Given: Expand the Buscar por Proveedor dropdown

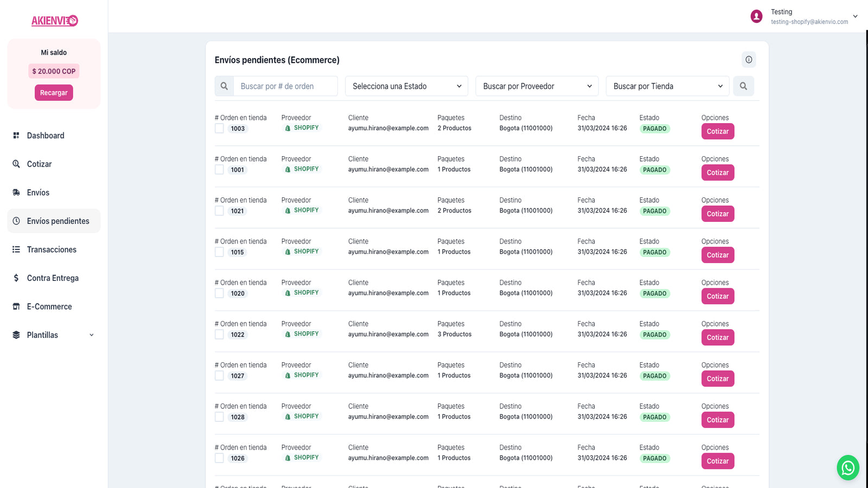Looking at the screenshot, I should coord(536,86).
